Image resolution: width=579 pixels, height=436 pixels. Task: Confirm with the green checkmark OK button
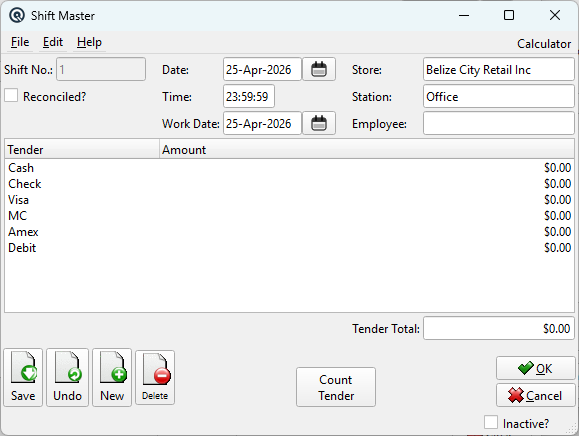point(535,368)
